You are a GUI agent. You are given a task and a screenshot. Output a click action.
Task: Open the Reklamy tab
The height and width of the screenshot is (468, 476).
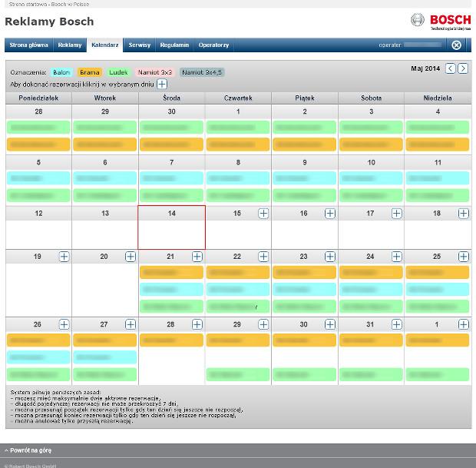point(70,45)
